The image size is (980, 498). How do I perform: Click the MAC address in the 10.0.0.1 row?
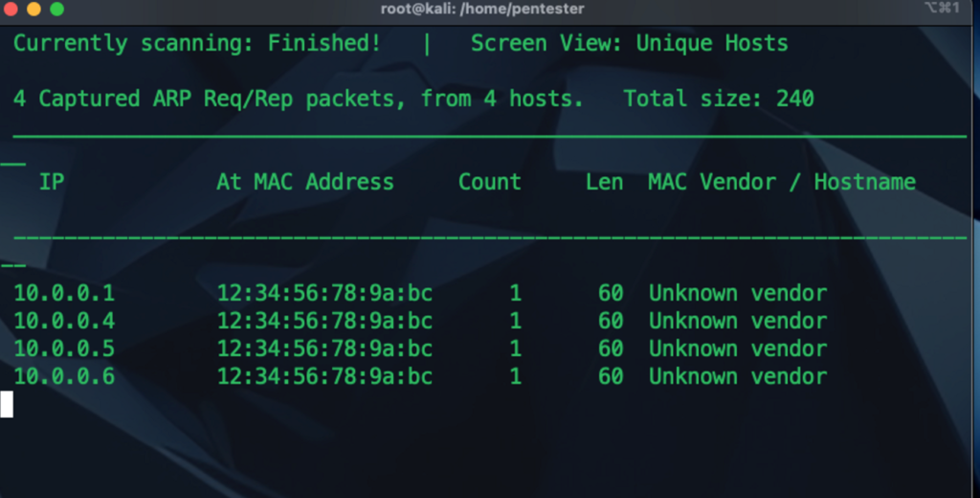tap(324, 293)
